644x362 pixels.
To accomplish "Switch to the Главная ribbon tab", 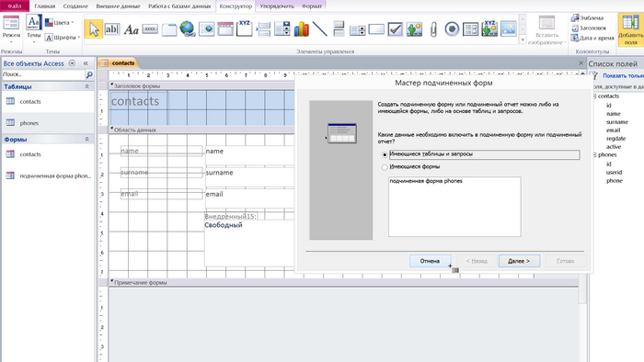I will pyautogui.click(x=45, y=6).
